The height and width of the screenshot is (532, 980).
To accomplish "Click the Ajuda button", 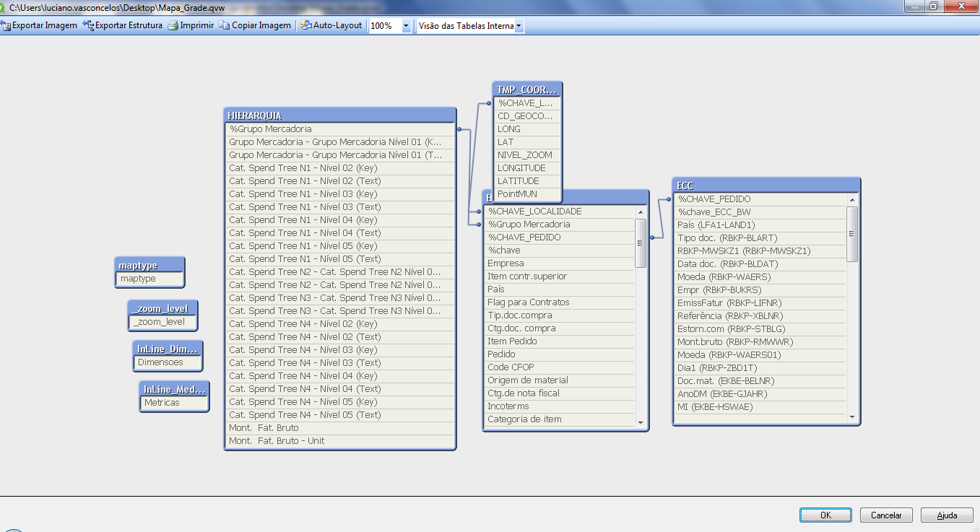I will click(x=947, y=515).
